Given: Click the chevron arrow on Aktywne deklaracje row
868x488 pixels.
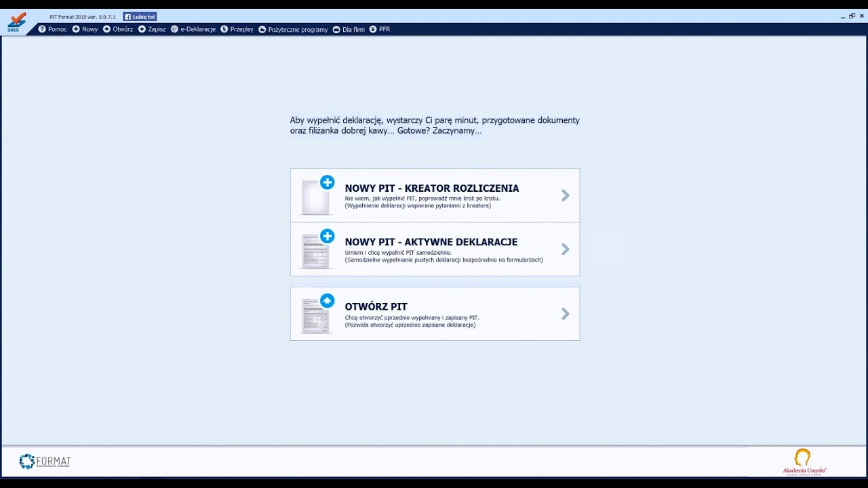Looking at the screenshot, I should (566, 249).
